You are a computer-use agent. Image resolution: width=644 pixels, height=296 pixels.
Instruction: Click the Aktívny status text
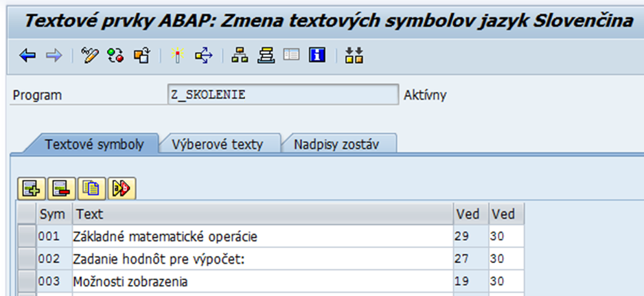[425, 95]
